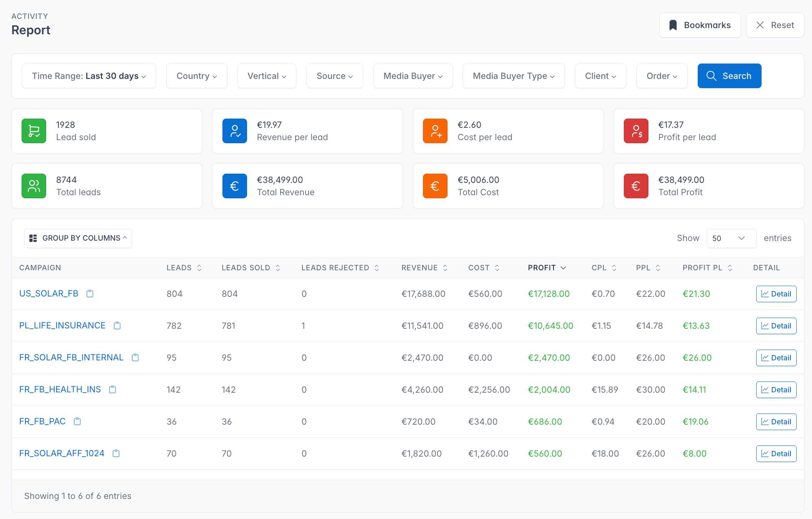Click the orange Cost per lead icon
812x519 pixels.
tap(435, 131)
